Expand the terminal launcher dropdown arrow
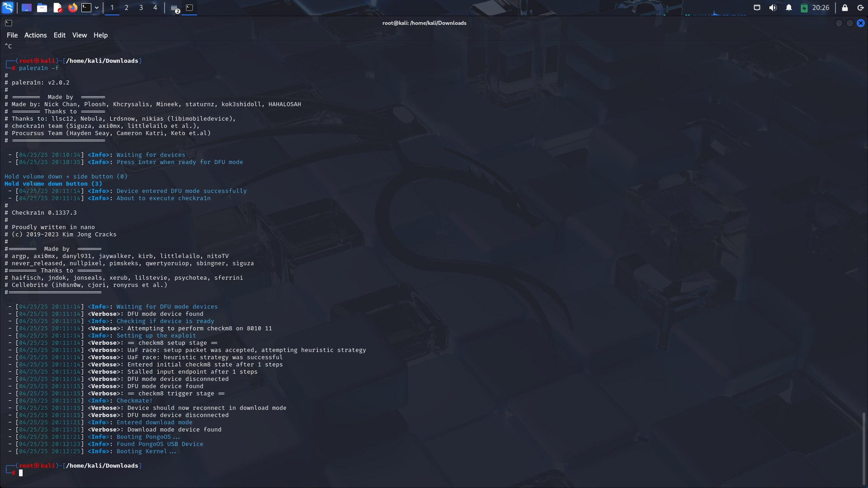868x488 pixels. point(97,8)
